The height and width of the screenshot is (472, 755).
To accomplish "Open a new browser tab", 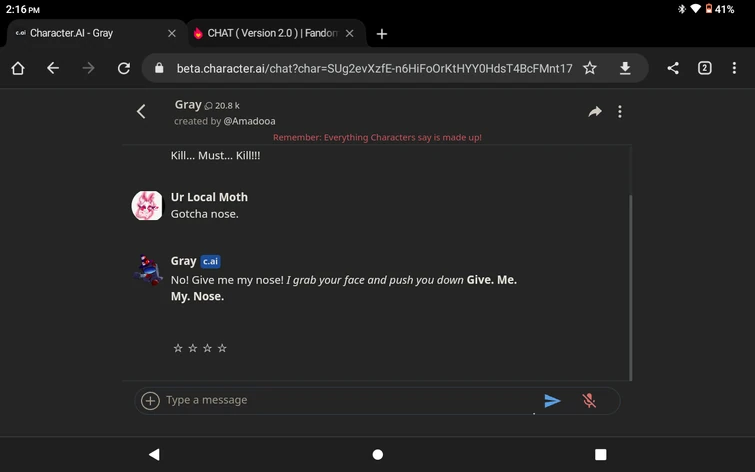I will pyautogui.click(x=382, y=33).
